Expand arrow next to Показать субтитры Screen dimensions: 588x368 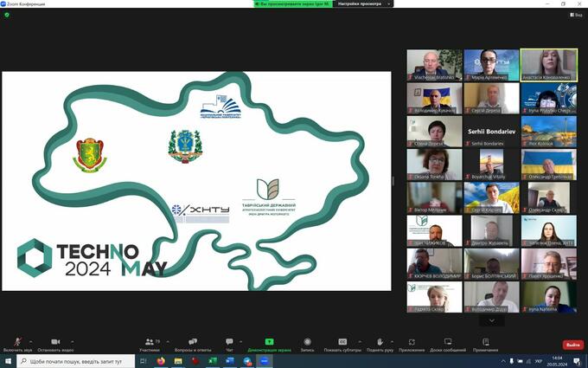360,342
